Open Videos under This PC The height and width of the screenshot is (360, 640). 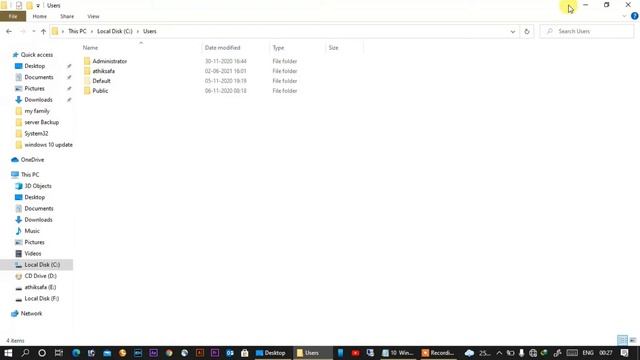33,253
